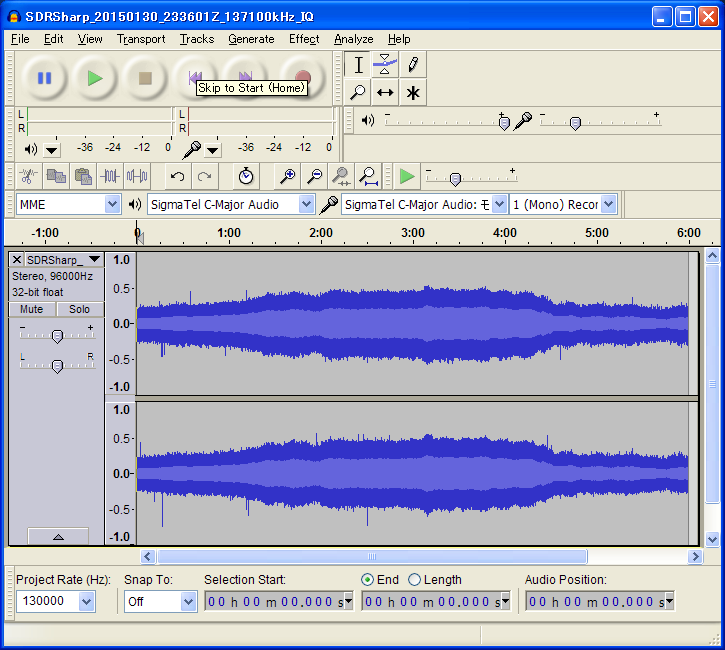Click the Paste clipboard icon
Viewport: 725px width, 650px height.
coord(83,176)
